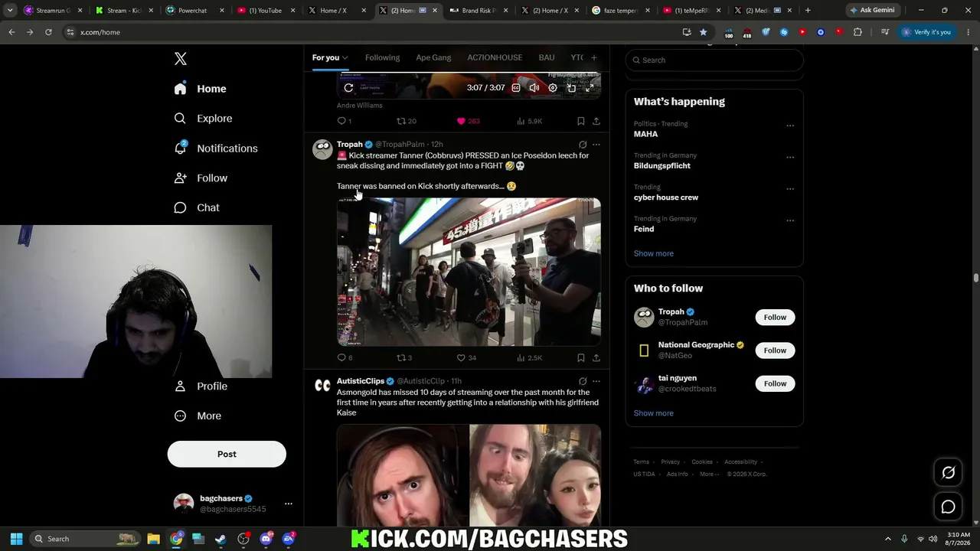Screen dimensions: 980x551
Task: Go to Home in the sidebar
Action: click(201, 89)
